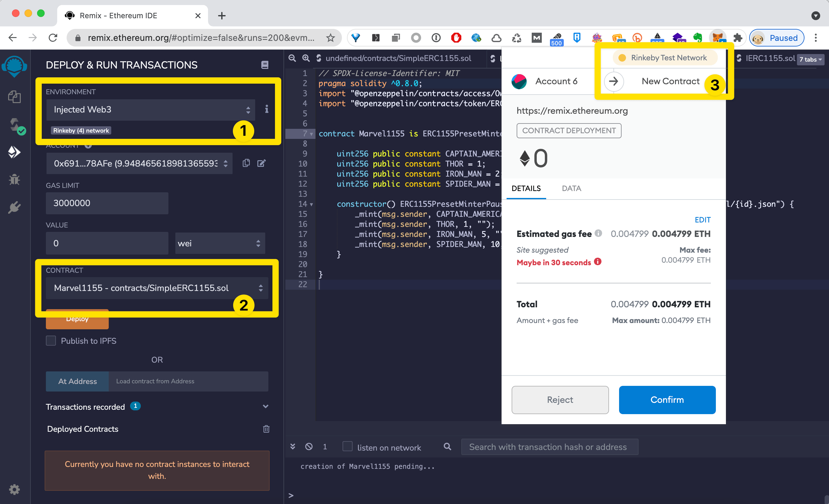Screen dimensions: 829x504
Task: Clear deployed contracts with trash icon
Action: 266,429
